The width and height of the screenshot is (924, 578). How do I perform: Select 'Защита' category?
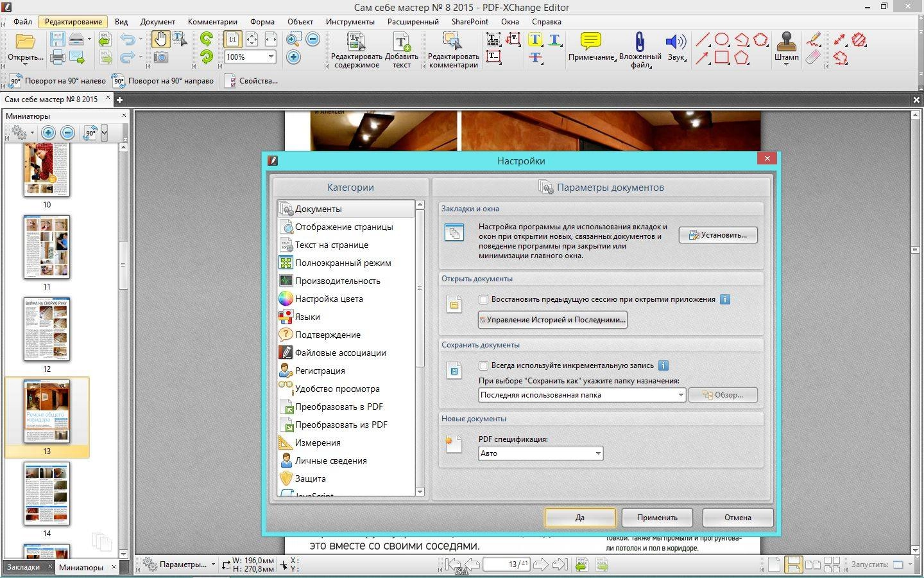[346, 478]
